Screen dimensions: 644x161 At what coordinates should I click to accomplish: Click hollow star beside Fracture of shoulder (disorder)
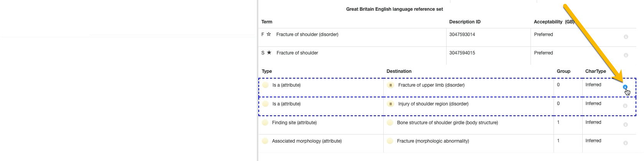[x=269, y=34]
